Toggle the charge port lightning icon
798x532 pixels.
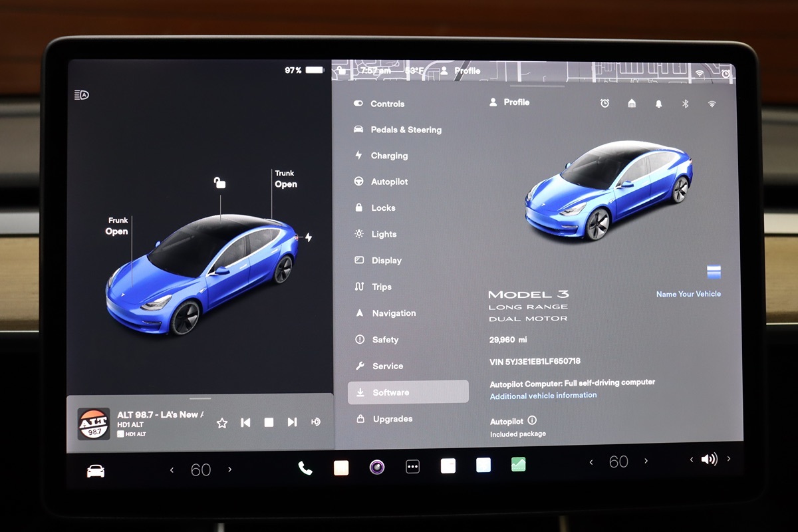(308, 237)
